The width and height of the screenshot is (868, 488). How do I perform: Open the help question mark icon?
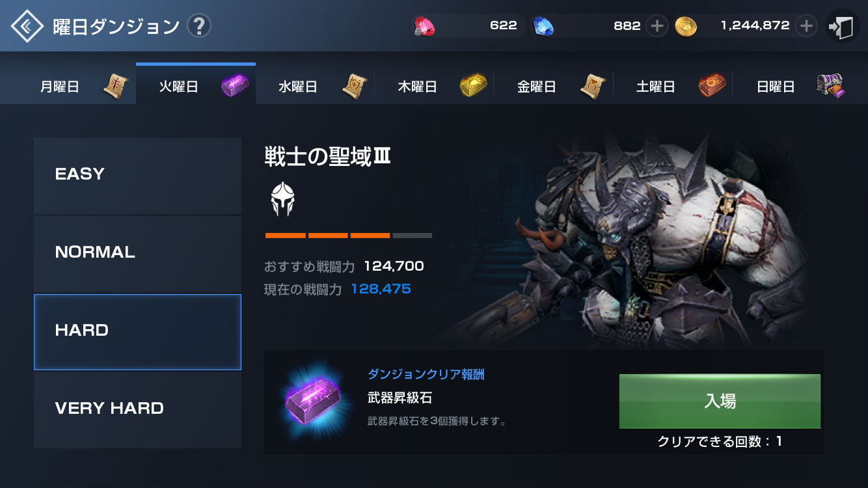pyautogui.click(x=198, y=26)
